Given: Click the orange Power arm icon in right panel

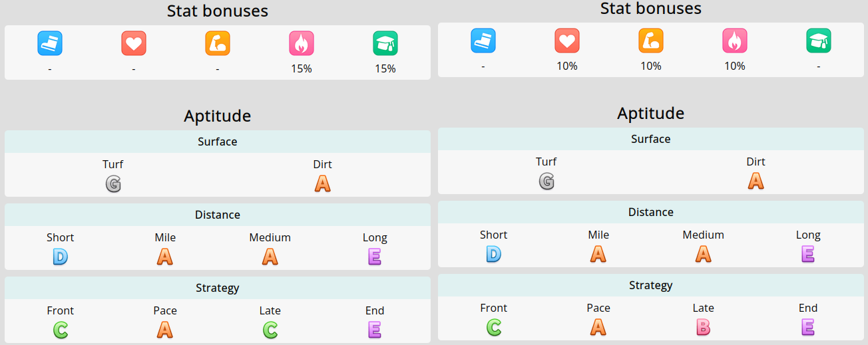Looking at the screenshot, I should point(651,41).
